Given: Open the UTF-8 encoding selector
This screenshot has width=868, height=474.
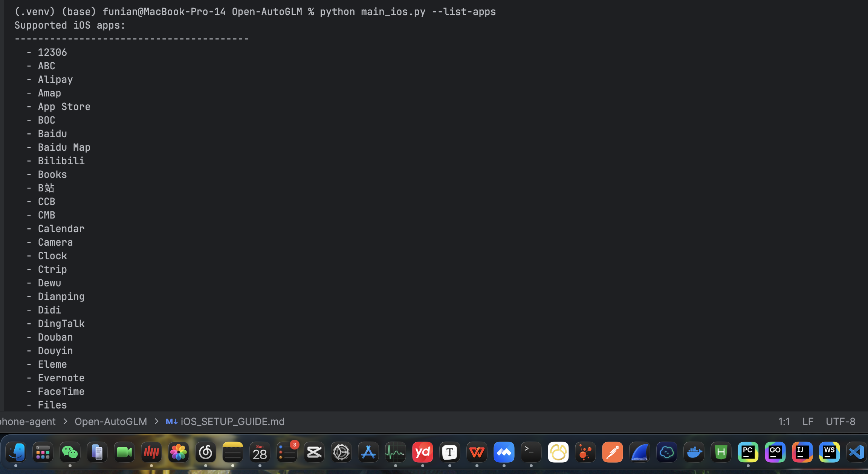Looking at the screenshot, I should point(840,421).
